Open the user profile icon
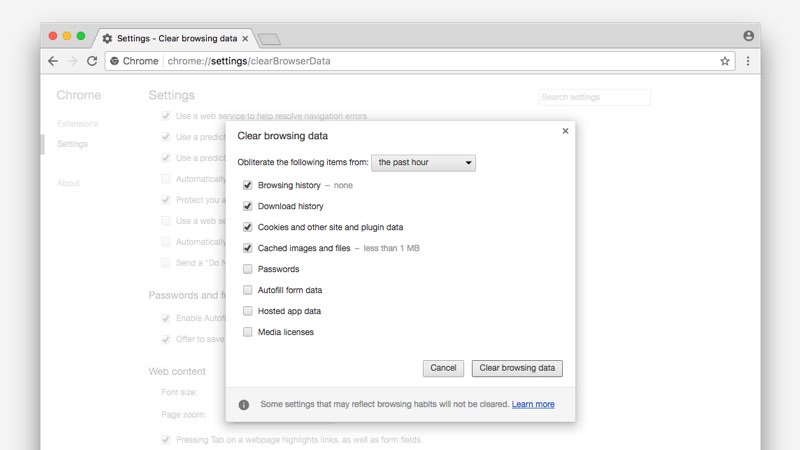This screenshot has width=800, height=450. point(748,36)
